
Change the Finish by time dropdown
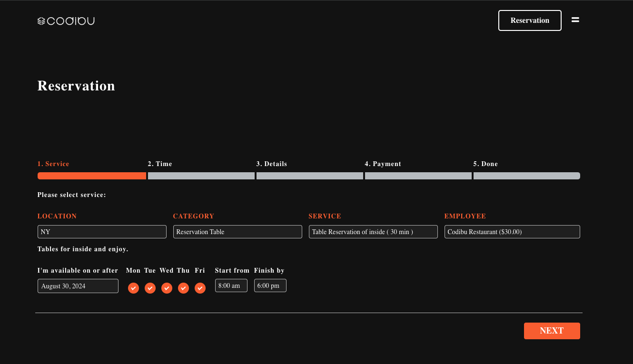(270, 285)
